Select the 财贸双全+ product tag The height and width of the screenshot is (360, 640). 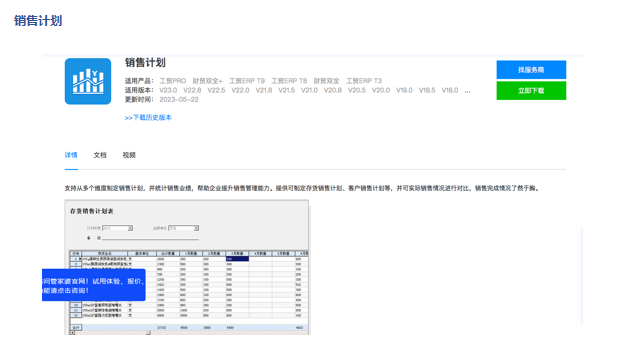pyautogui.click(x=207, y=81)
